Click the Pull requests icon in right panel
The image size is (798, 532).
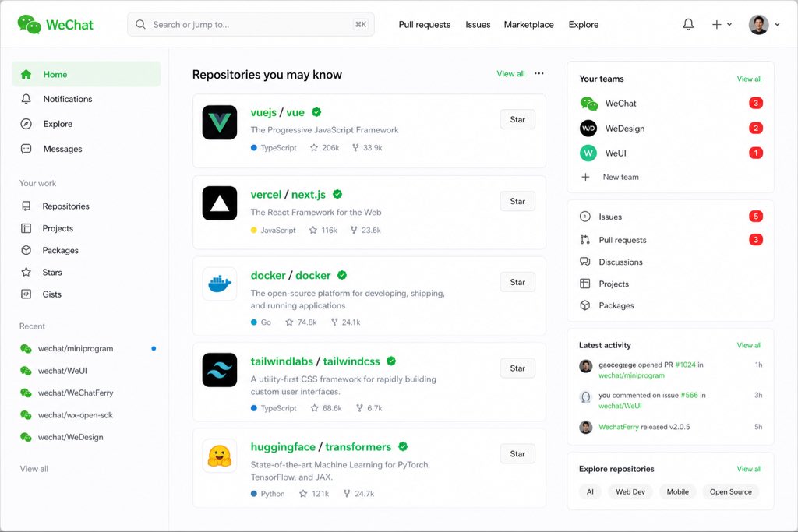coord(585,240)
